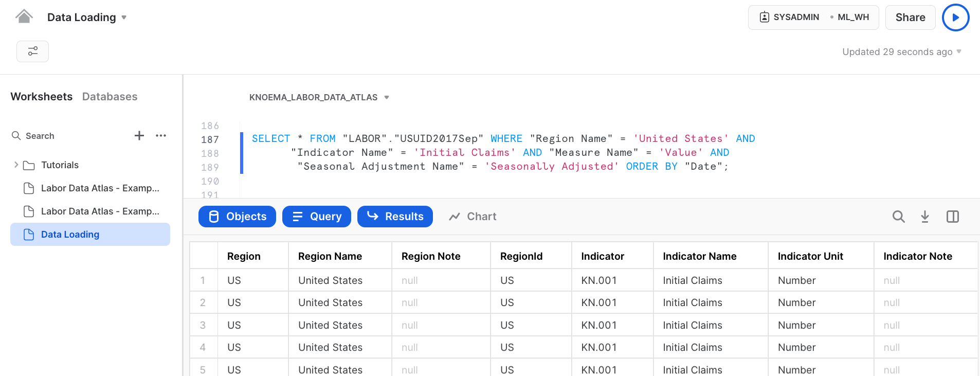Open worksheets more options ellipsis

[161, 136]
